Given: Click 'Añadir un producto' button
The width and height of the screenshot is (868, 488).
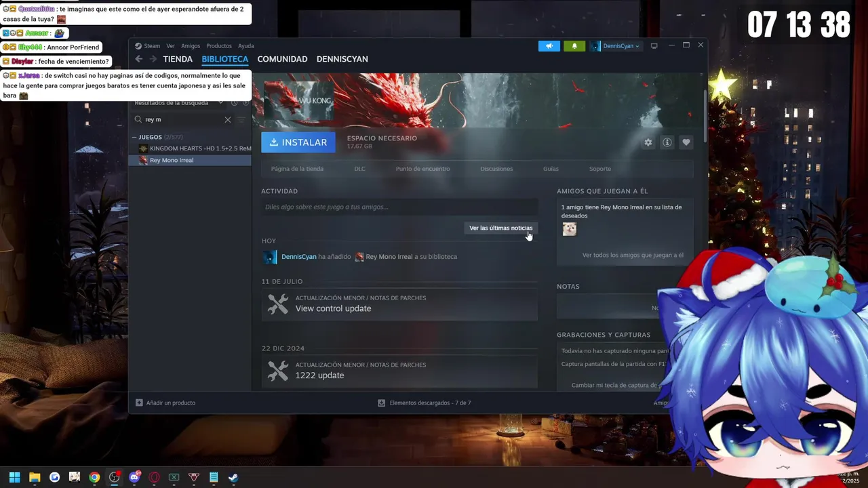Looking at the screenshot, I should point(165,403).
